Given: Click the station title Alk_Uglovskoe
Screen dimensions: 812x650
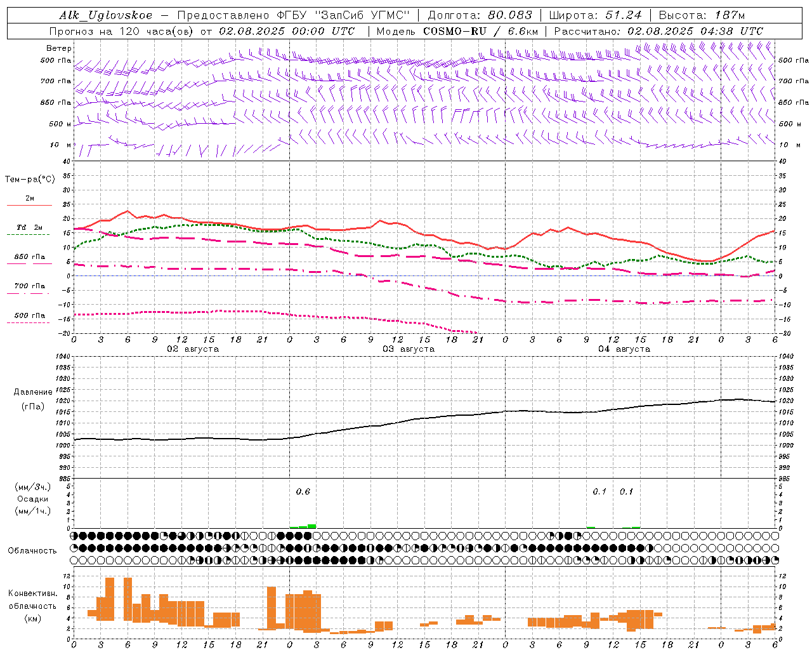Looking at the screenshot, I should (106, 15).
